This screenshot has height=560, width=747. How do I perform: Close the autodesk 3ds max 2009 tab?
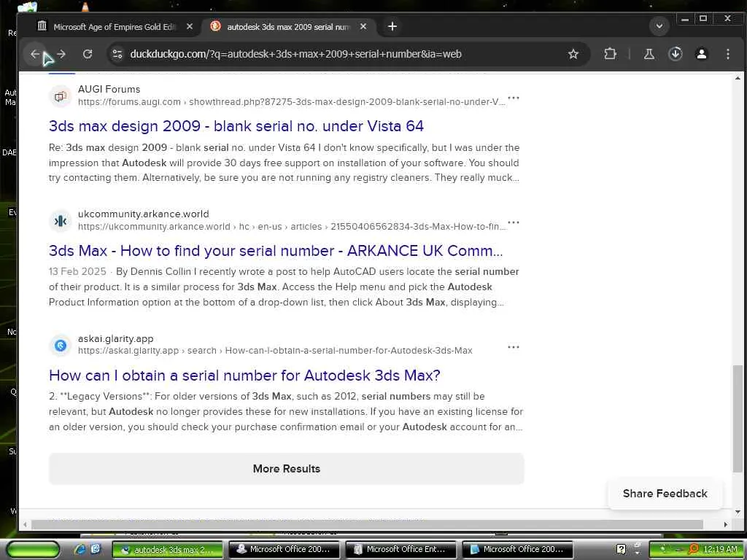[x=363, y=26]
